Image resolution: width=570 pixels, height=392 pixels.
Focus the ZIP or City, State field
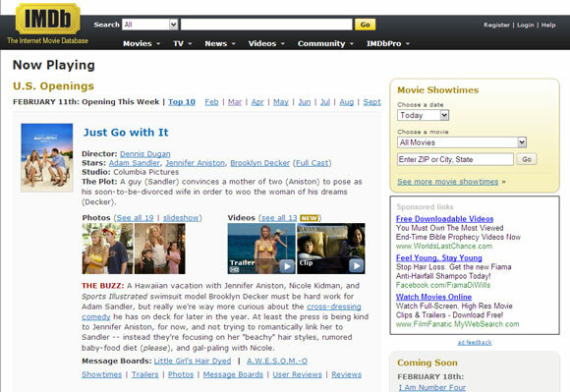455,159
